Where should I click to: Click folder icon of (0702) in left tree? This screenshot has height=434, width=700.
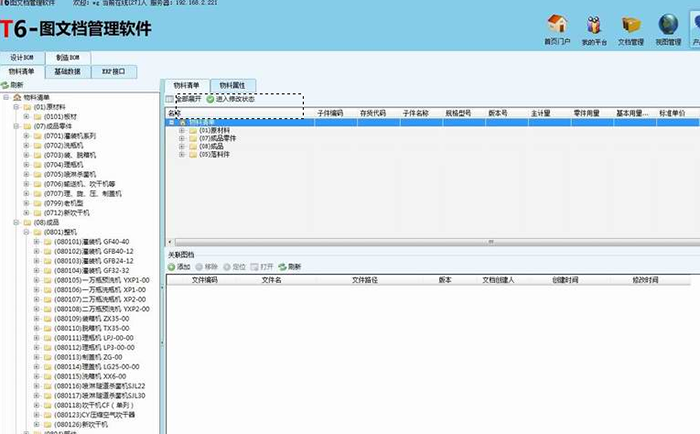point(38,146)
